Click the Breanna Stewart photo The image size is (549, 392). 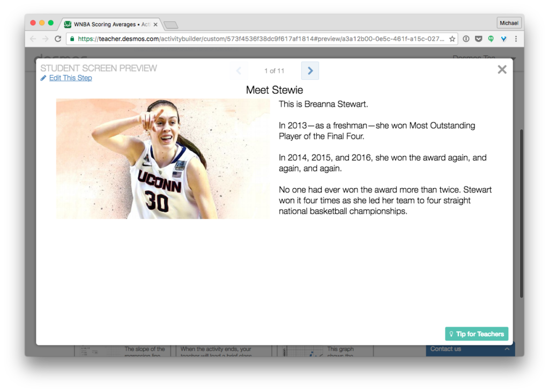pos(163,159)
